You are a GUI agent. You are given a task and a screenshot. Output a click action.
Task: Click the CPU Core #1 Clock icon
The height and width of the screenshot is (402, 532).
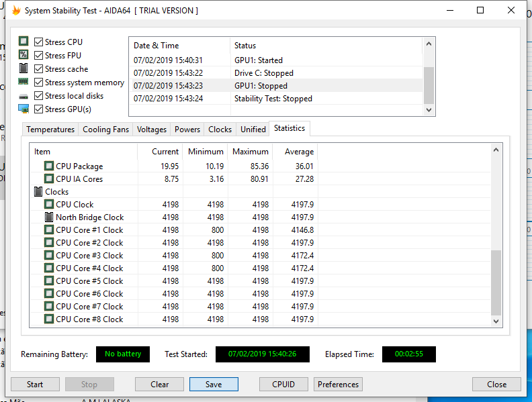point(49,230)
